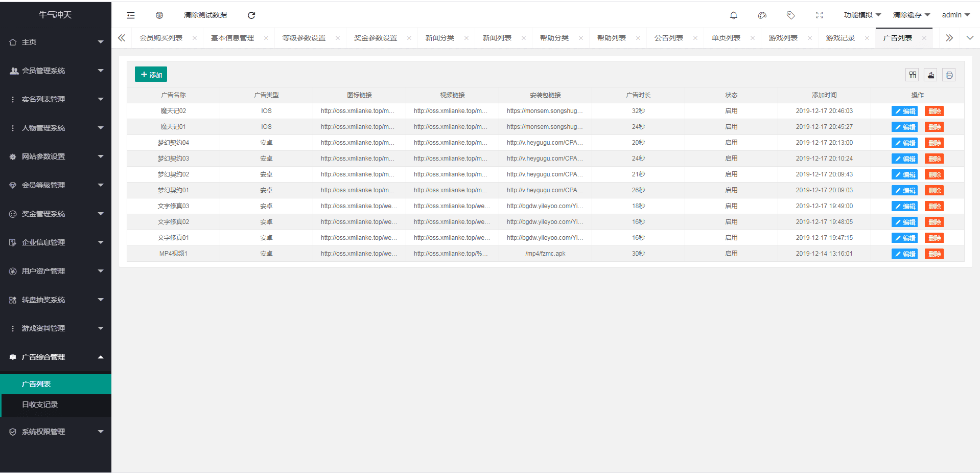Viewport: 980px width, 473px height.
Task: Toggle fullscreen mode icon
Action: point(820,15)
